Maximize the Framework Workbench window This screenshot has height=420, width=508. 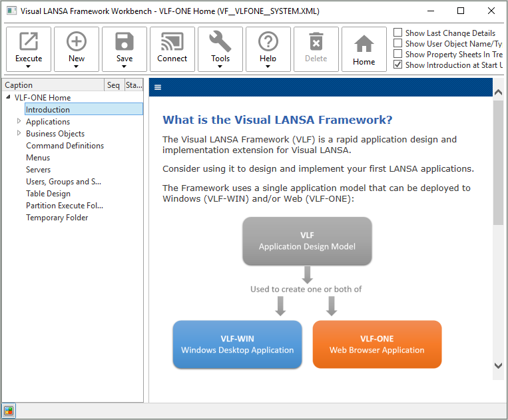pyautogui.click(x=461, y=11)
